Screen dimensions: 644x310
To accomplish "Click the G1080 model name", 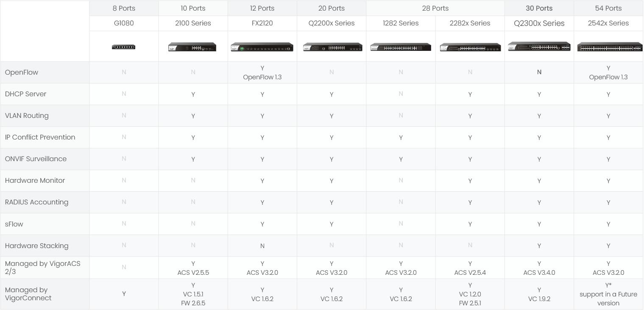I will [124, 23].
